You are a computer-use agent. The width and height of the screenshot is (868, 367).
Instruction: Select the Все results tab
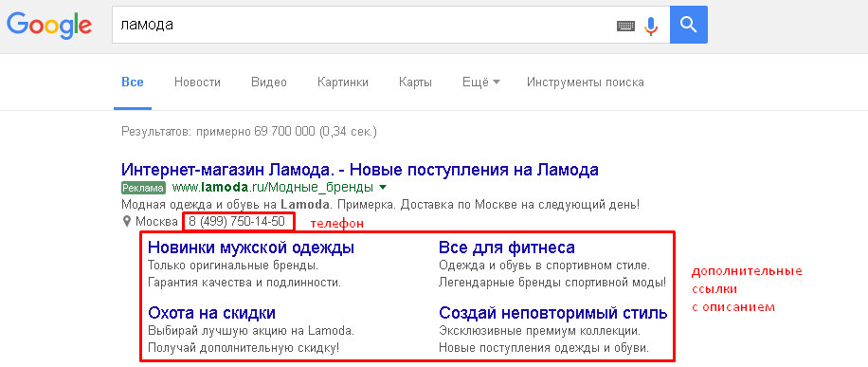click(x=133, y=83)
